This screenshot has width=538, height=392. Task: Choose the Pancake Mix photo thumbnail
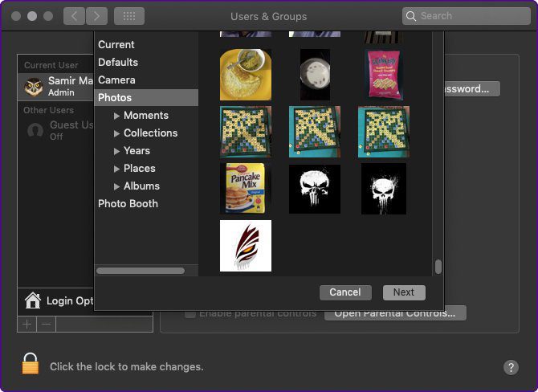click(x=246, y=189)
